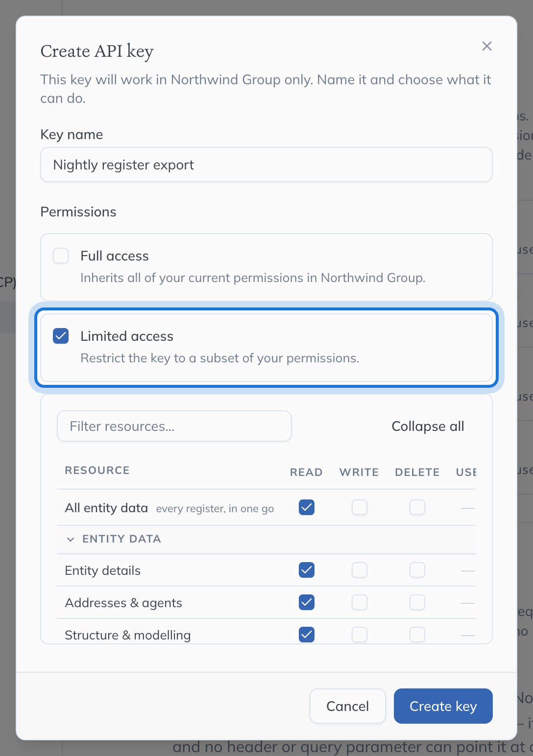Click the Create key button
The height and width of the screenshot is (756, 533).
point(443,706)
